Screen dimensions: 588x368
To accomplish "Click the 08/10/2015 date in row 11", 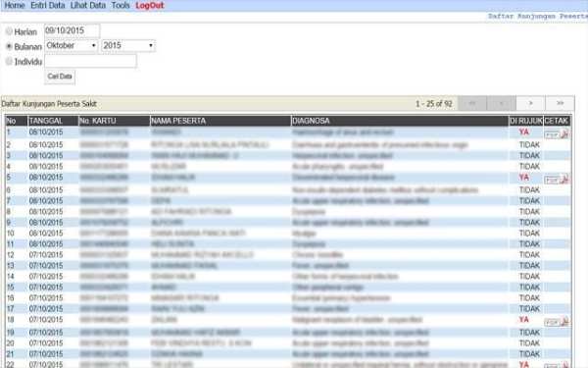I will [46, 244].
